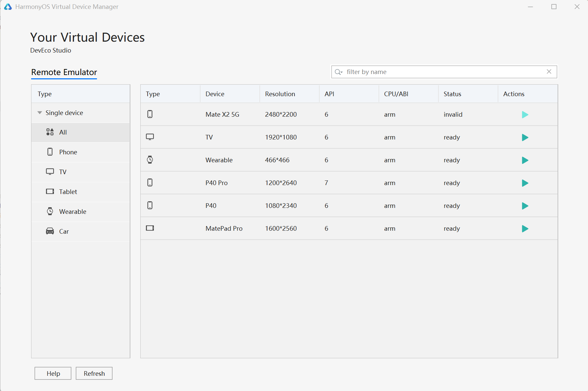Image resolution: width=588 pixels, height=391 pixels.
Task: Click the tablet icon in MatePad Pro row
Action: (x=150, y=228)
